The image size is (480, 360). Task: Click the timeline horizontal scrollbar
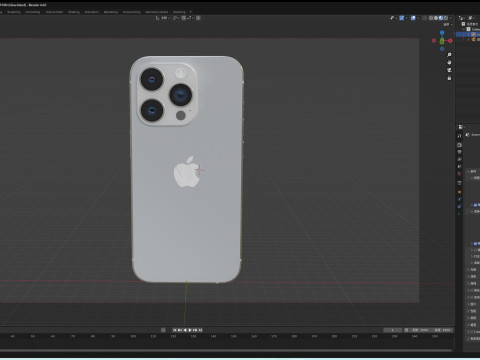(227, 351)
